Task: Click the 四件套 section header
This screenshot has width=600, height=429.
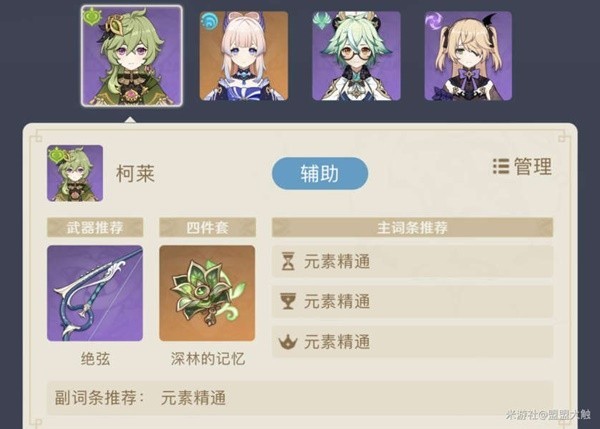Action: pos(207,228)
